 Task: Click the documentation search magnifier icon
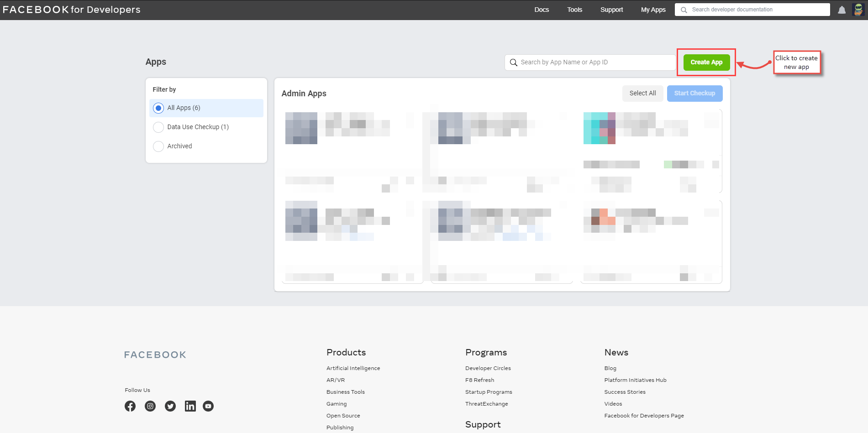coord(684,10)
